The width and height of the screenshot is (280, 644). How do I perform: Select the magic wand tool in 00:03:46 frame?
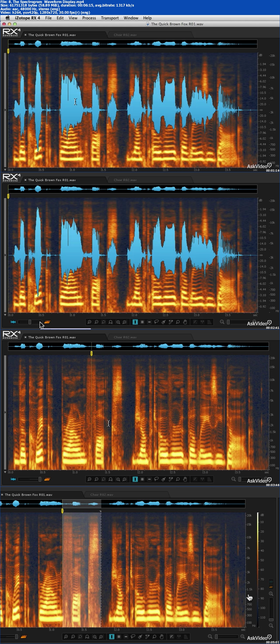coord(171,479)
